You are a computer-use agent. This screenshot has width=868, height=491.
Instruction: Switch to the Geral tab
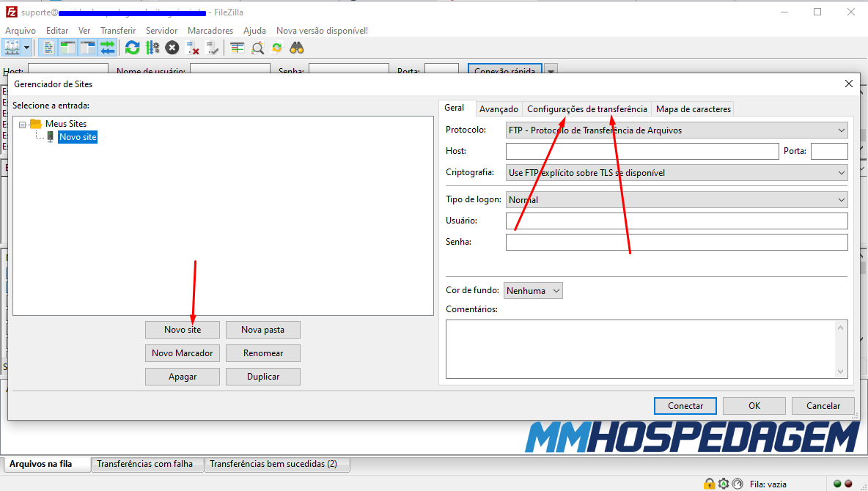455,108
